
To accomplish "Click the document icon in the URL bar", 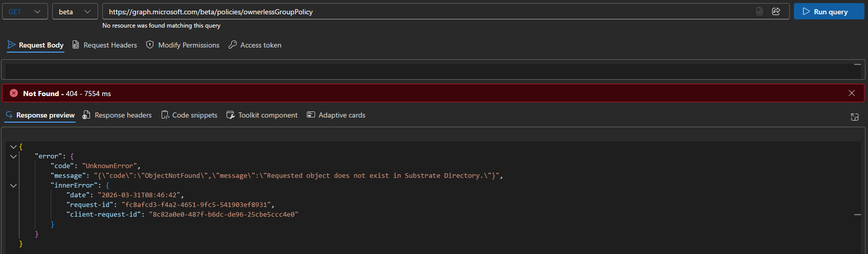I will [760, 11].
